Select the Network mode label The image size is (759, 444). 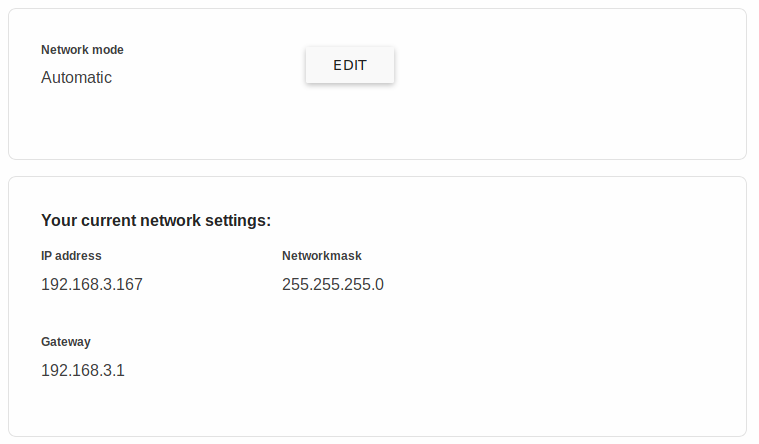(82, 50)
